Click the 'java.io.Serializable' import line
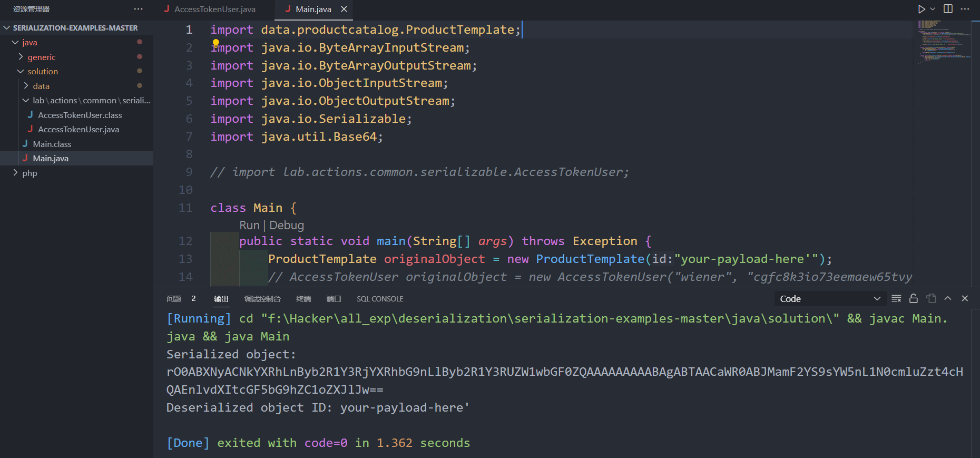Viewport: 980px width, 458px height. [x=311, y=119]
